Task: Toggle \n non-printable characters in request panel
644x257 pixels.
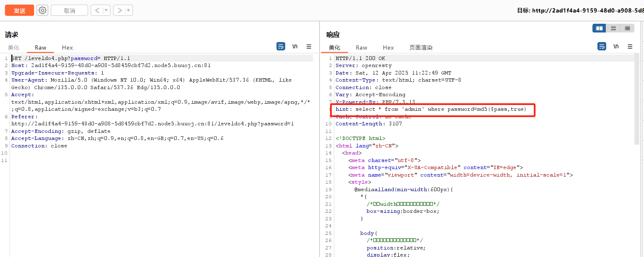Action: 295,46
